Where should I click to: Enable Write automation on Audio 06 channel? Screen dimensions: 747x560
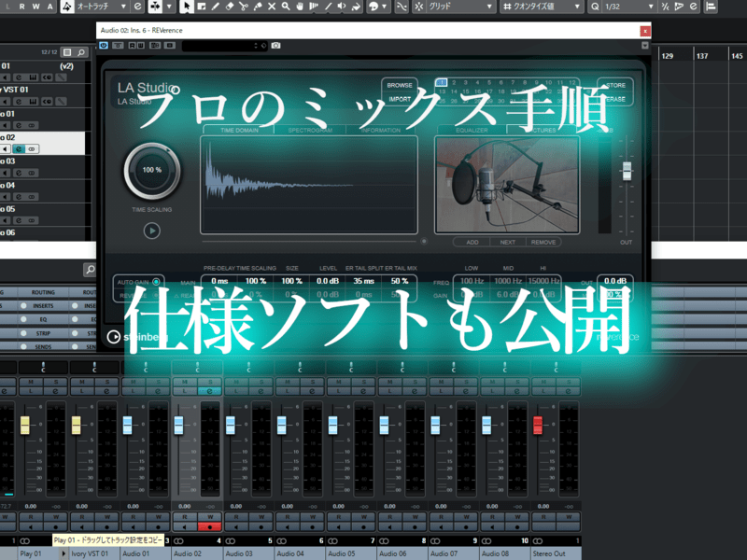[x=415, y=517]
